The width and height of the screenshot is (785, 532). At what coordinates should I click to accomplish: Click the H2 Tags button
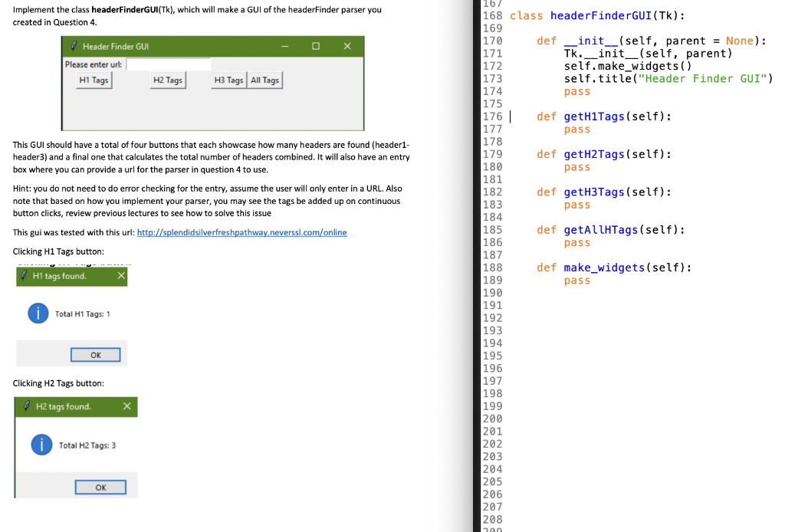(x=167, y=79)
